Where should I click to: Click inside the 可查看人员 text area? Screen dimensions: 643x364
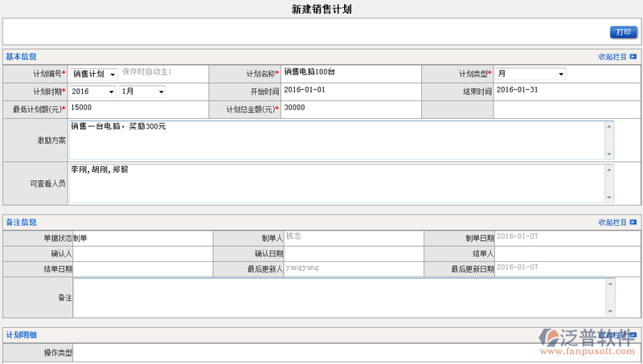coord(336,183)
